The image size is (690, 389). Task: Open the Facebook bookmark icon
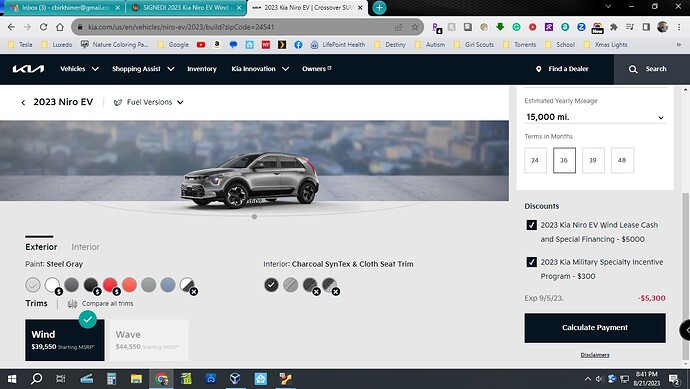click(x=298, y=44)
